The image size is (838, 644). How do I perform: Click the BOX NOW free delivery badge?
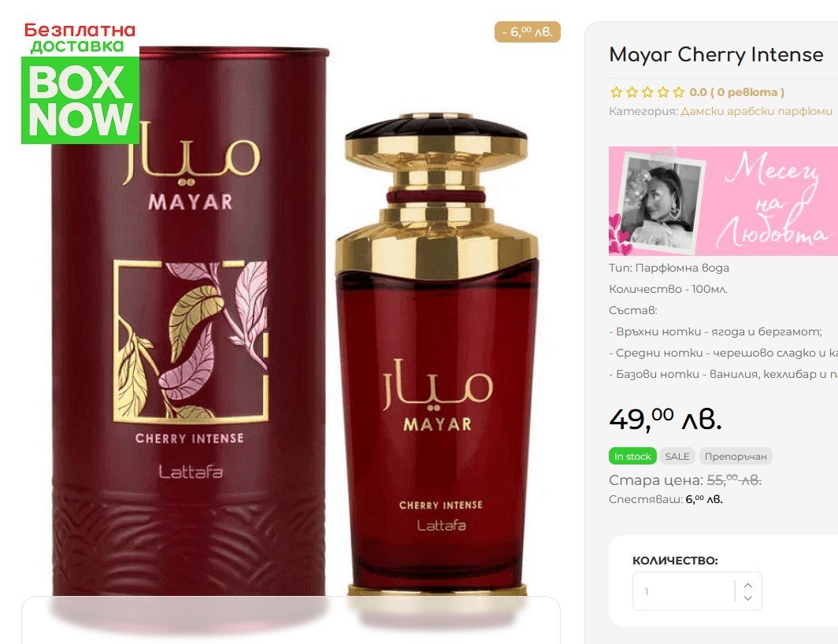coord(80,83)
